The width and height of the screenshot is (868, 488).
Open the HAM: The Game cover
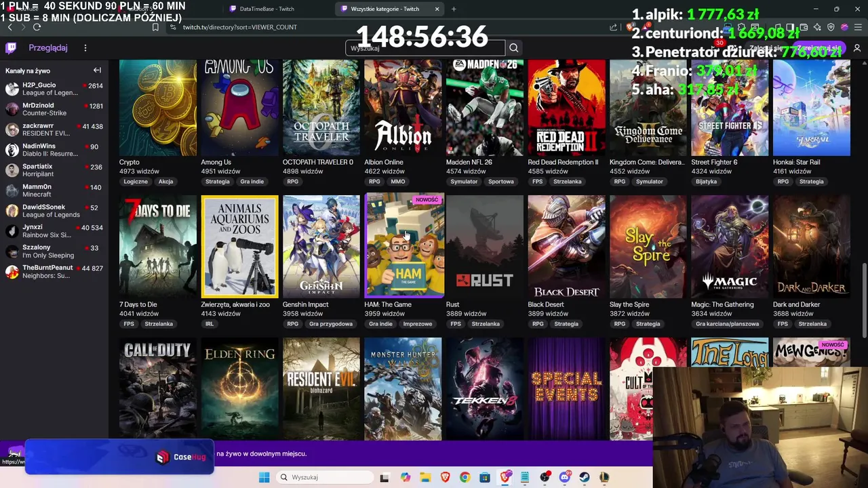(x=404, y=245)
